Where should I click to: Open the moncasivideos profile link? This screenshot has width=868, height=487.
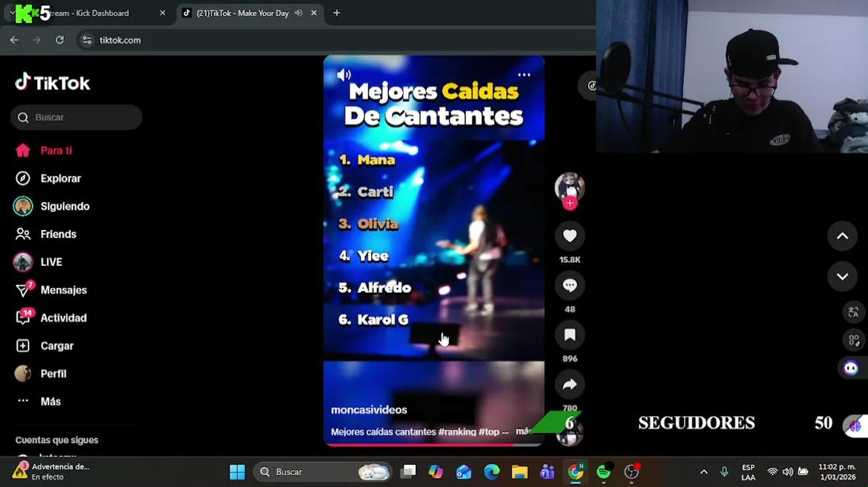[368, 410]
